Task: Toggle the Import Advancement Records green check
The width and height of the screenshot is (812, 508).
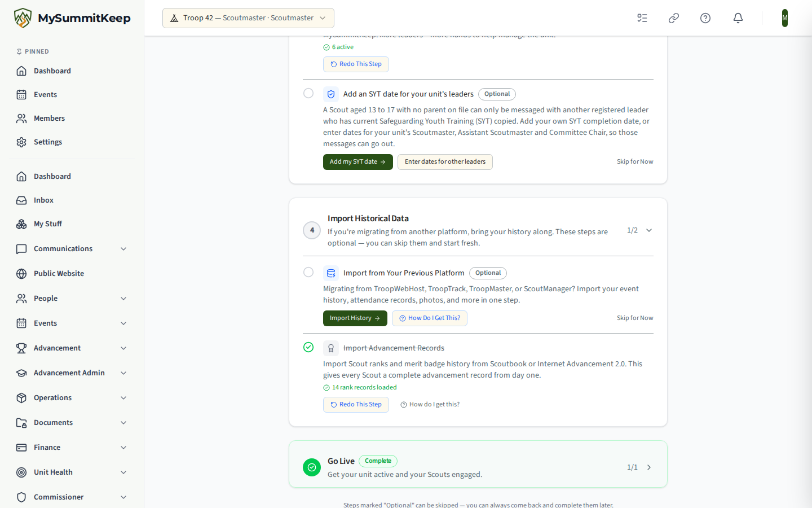Action: point(308,347)
